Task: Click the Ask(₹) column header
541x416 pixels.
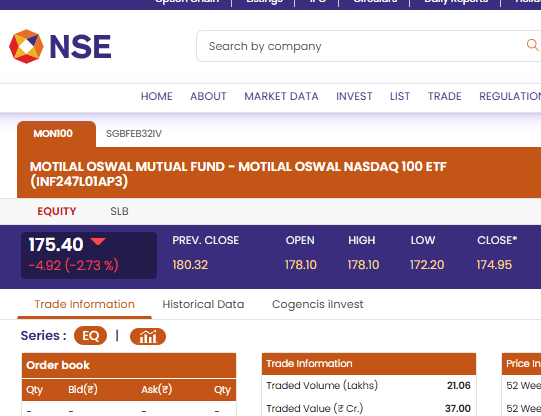Action: (157, 390)
